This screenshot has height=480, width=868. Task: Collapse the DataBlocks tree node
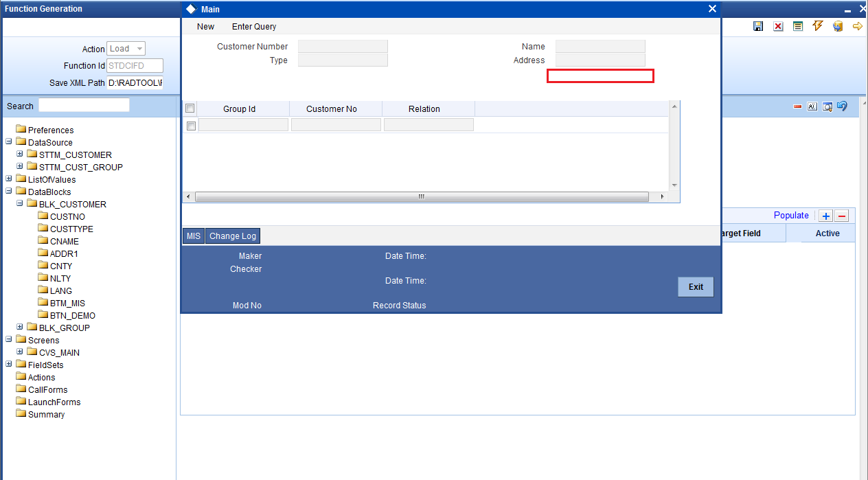(x=9, y=192)
